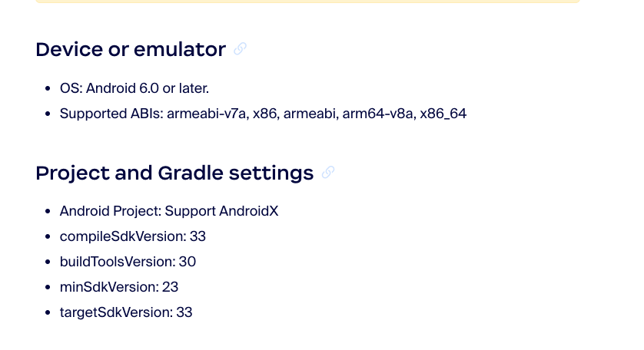Click the armeabi-v7a ABI text

[x=207, y=114]
